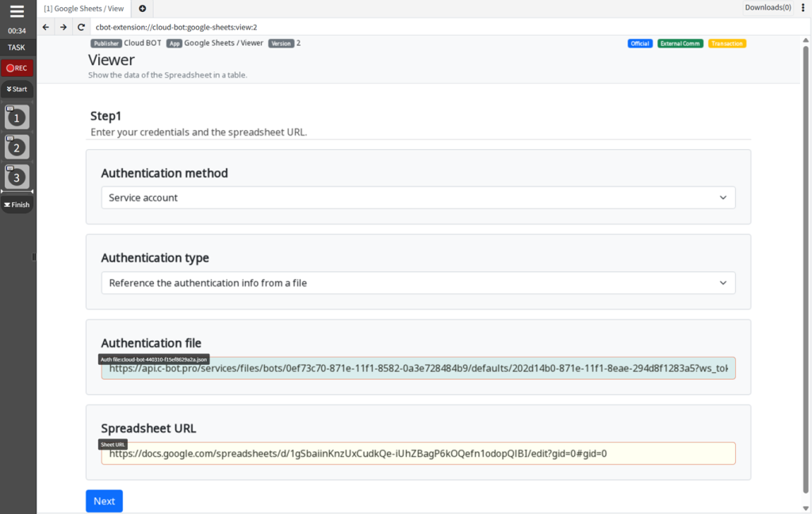Click the Version label badge
This screenshot has width=812, height=514.
point(282,44)
